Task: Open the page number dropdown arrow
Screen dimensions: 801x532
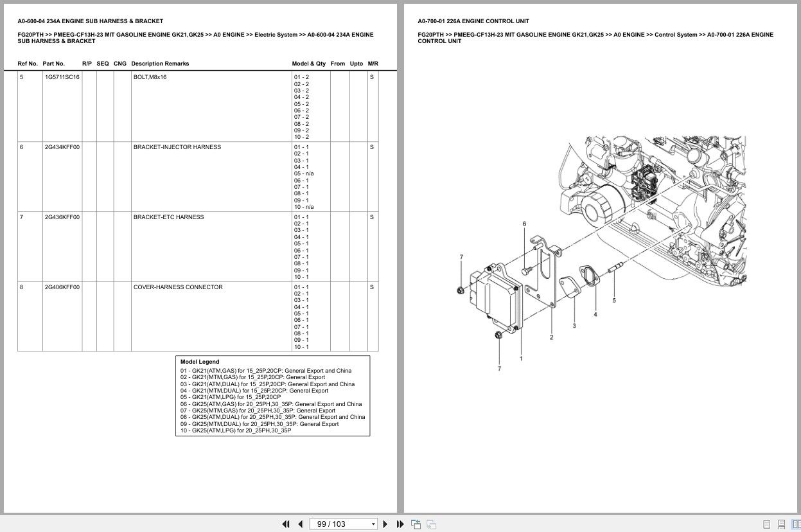Action: click(373, 524)
